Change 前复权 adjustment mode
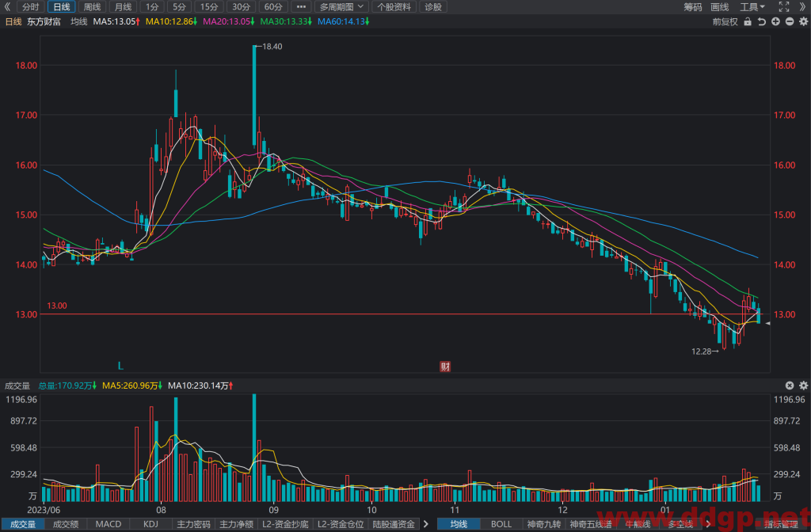The width and height of the screenshot is (811, 532). [725, 21]
